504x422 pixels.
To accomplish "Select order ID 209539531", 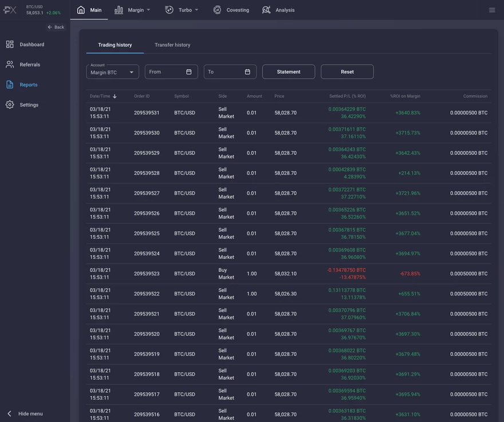I will point(147,113).
